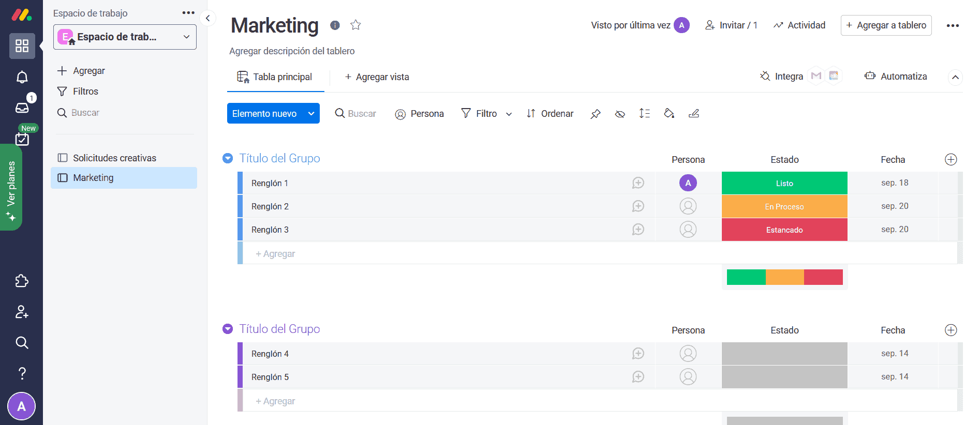Image resolution: width=980 pixels, height=425 pixels.
Task: Click Agregar vista to add view
Action: (377, 77)
